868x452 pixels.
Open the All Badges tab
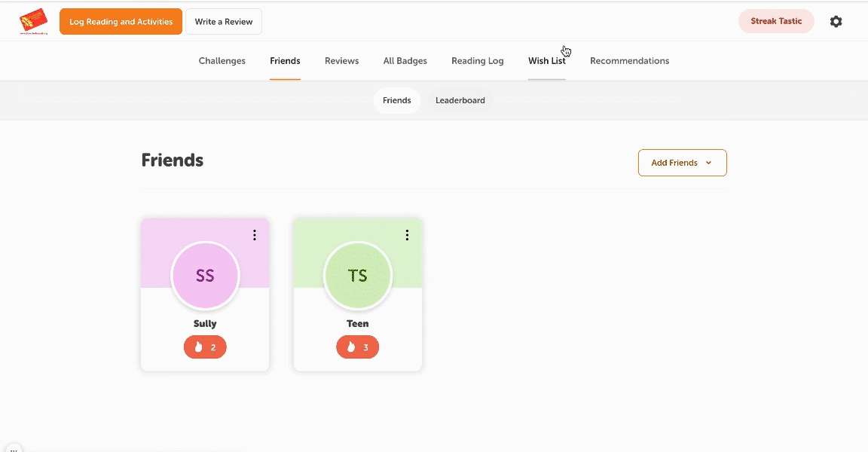click(x=405, y=61)
